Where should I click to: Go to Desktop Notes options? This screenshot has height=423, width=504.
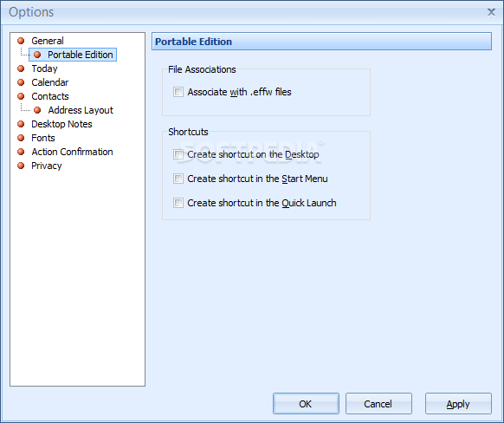click(61, 124)
